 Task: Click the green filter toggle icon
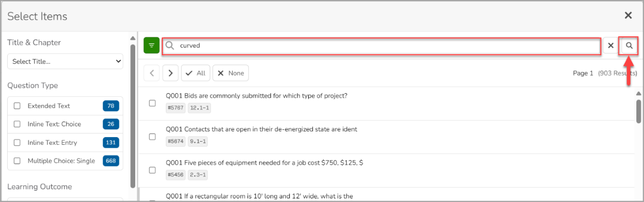click(152, 46)
